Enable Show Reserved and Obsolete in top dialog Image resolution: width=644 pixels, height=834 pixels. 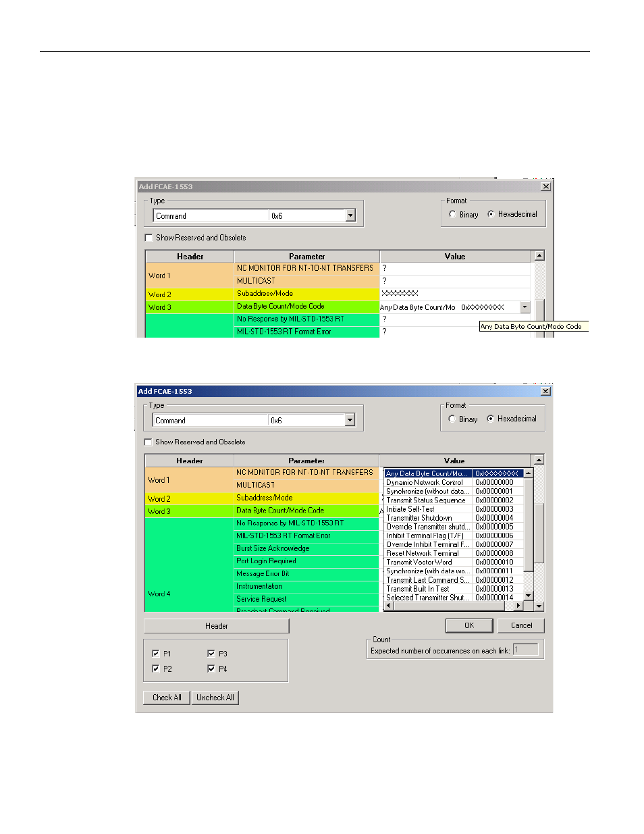(149, 238)
